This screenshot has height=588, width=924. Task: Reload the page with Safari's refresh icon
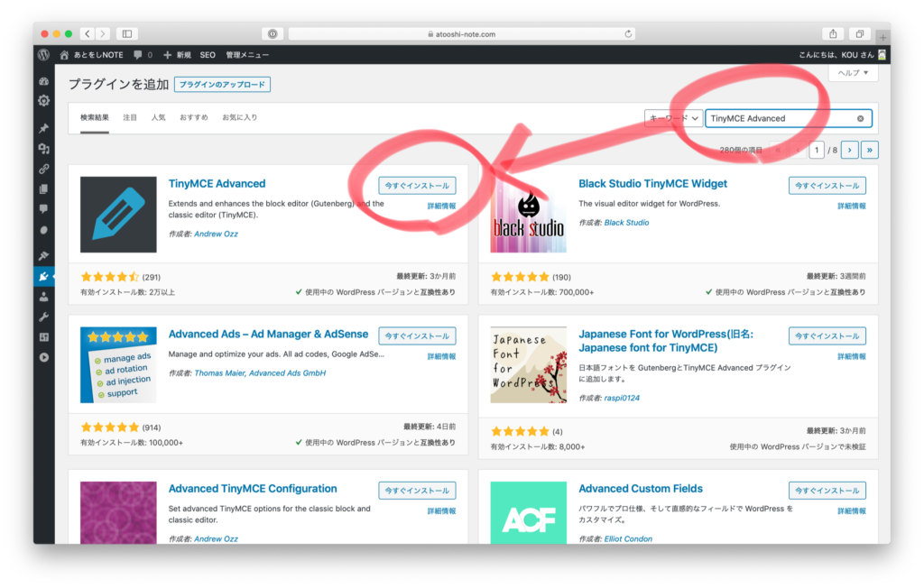[628, 34]
